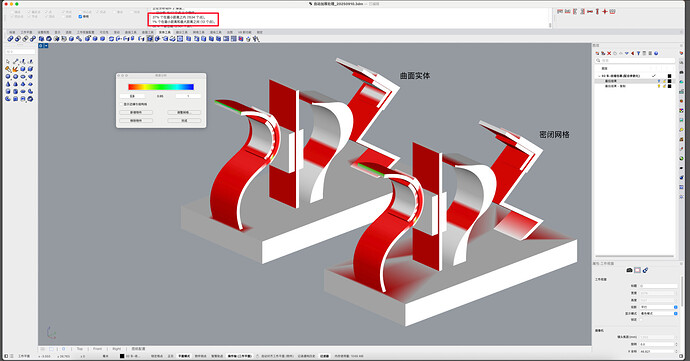Screen dimensions: 690x361
Task: Click the rainbow color gradient bar
Action: click(161, 87)
